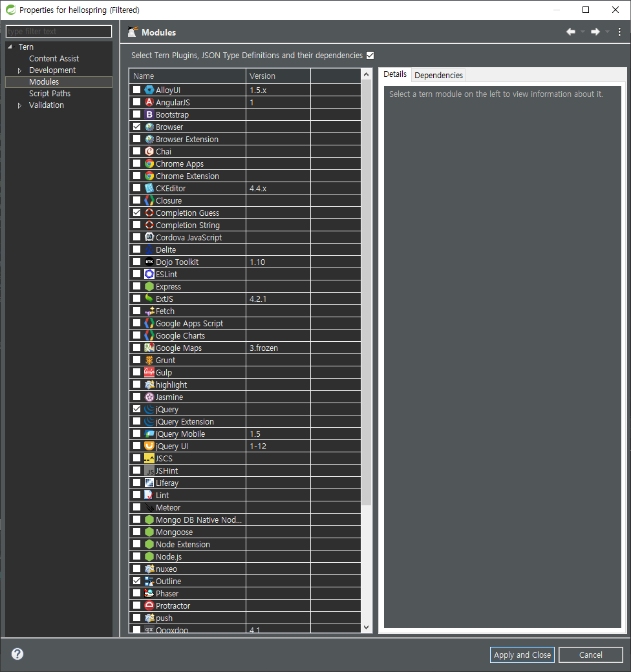Toggle the select all Tern plugins checkbox
Screen dimensions: 631x672
click(370, 56)
